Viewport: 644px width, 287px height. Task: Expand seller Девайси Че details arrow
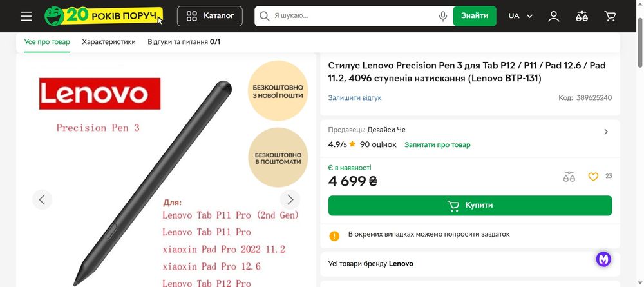pos(605,132)
